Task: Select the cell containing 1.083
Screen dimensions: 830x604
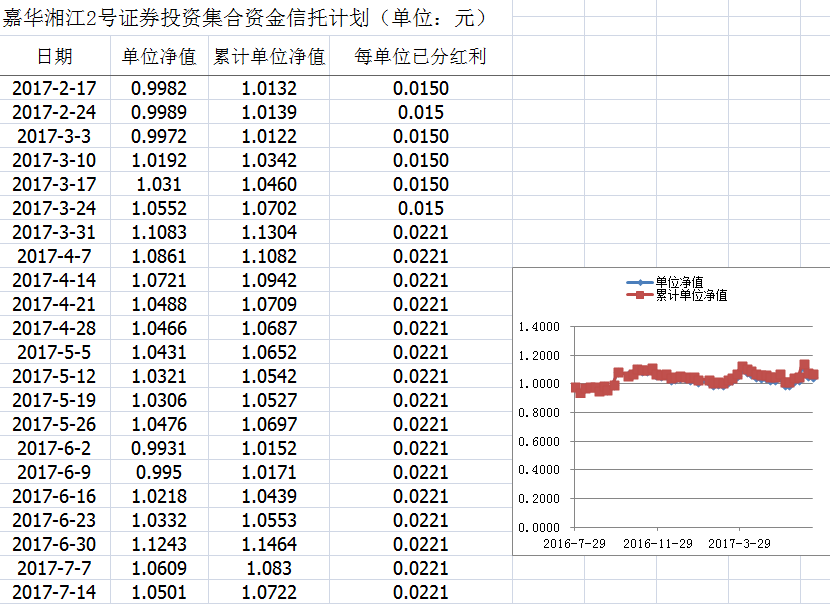Action: coord(269,568)
